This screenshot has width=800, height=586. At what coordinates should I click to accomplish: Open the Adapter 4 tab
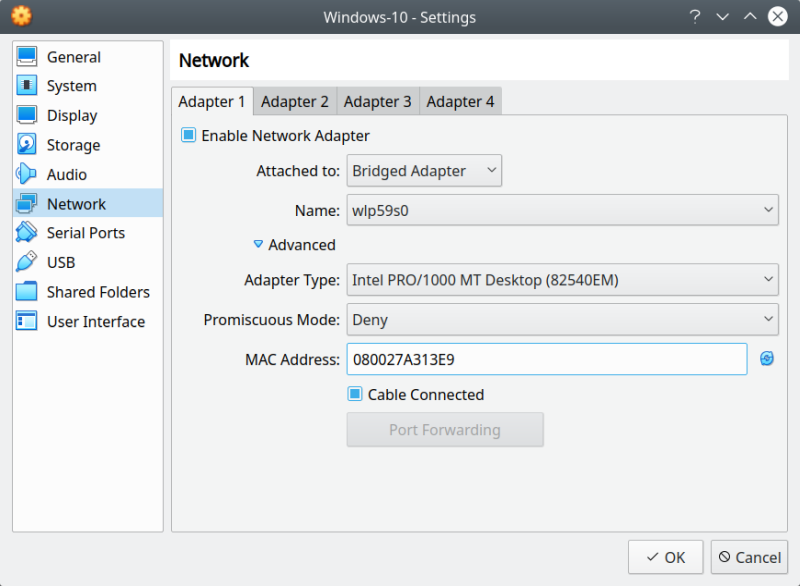coord(460,101)
